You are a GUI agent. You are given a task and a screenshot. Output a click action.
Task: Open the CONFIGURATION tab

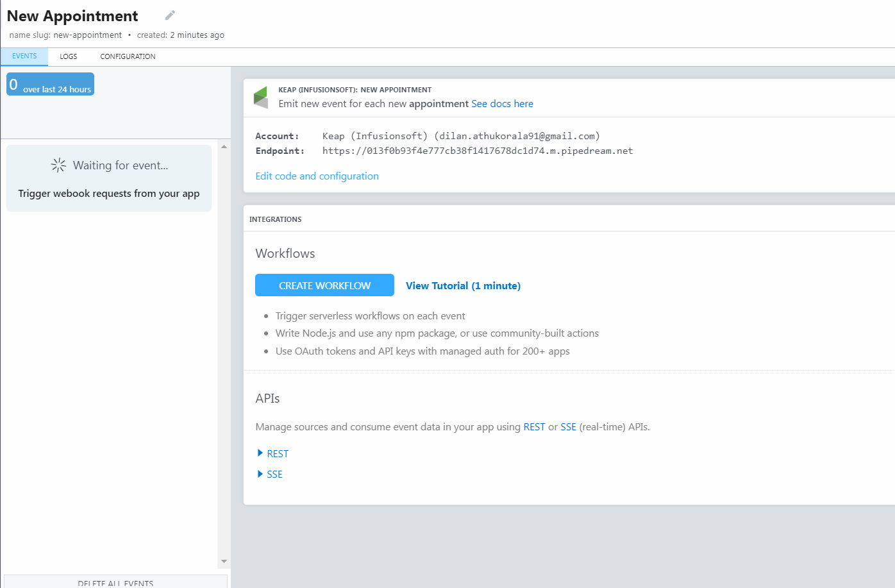128,56
